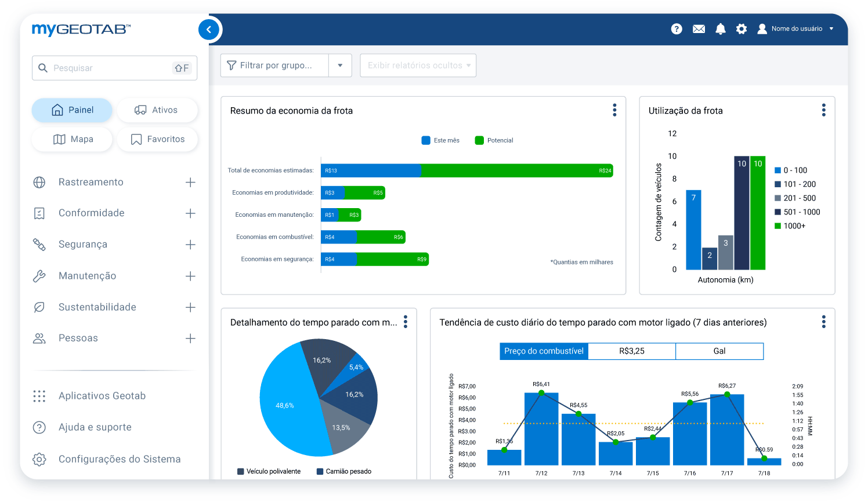Open the help question mark icon
Screen dimensions: 868x502
[677, 28]
